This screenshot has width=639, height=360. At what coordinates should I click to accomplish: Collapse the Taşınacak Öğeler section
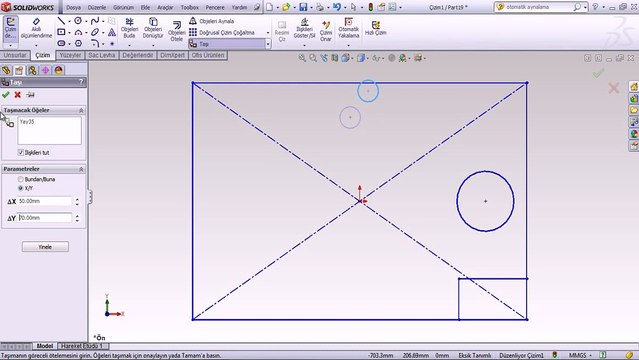(x=81, y=110)
